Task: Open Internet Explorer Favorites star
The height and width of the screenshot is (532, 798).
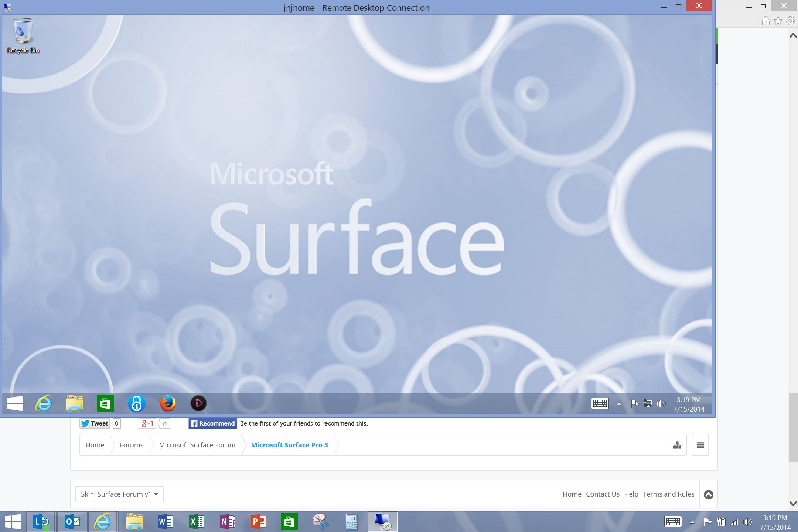Action: 778,21
